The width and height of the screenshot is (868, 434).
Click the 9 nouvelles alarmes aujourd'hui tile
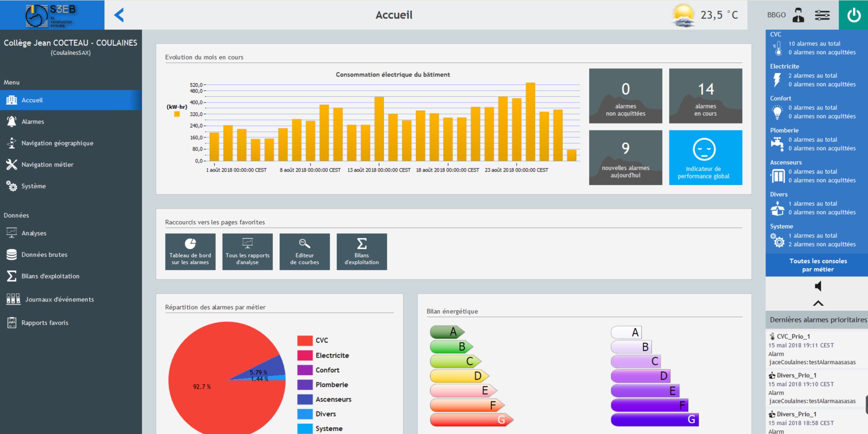point(626,158)
